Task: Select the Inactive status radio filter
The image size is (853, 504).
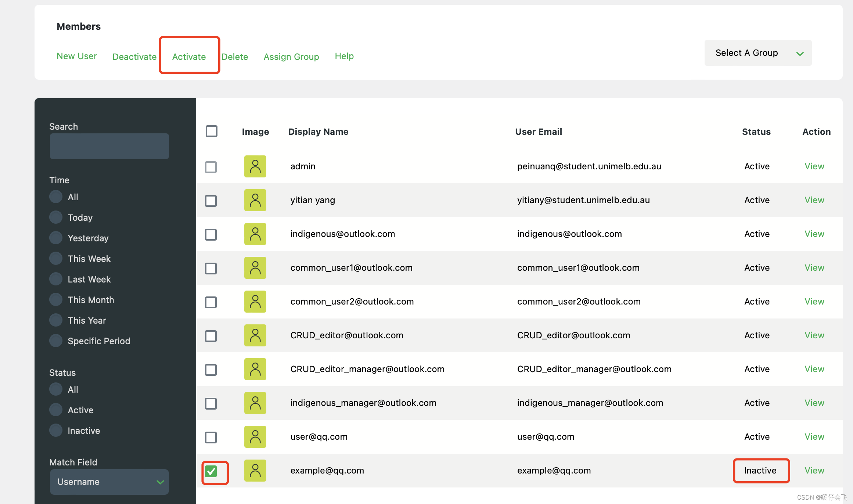Action: pyautogui.click(x=56, y=430)
